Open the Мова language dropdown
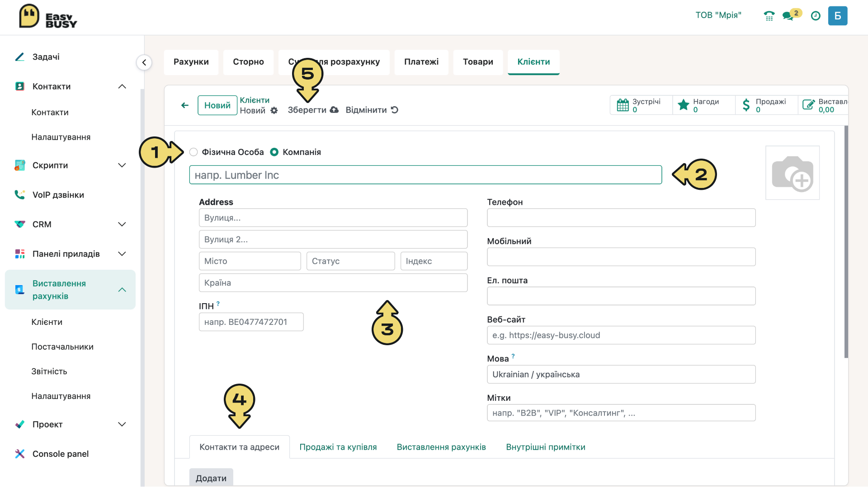Screen dimensions: 868x488 click(621, 375)
